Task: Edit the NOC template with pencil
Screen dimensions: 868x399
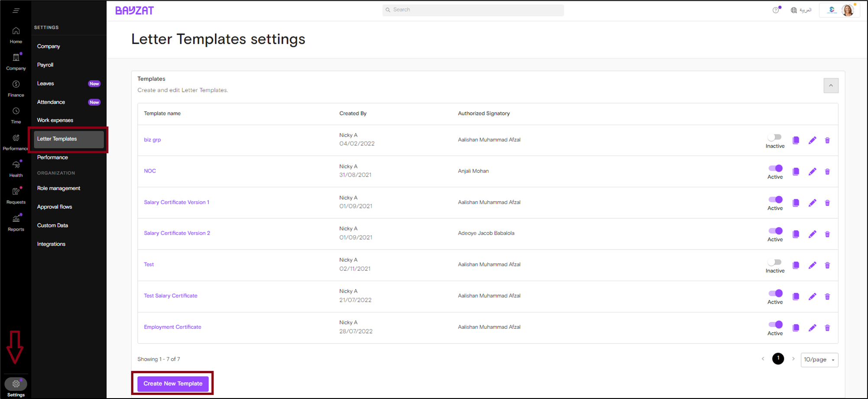Action: 812,172
